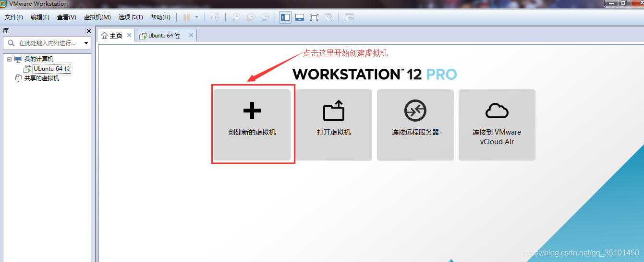Click the remote server arrows icon
Viewport: 644px width, 262px height.
[415, 111]
